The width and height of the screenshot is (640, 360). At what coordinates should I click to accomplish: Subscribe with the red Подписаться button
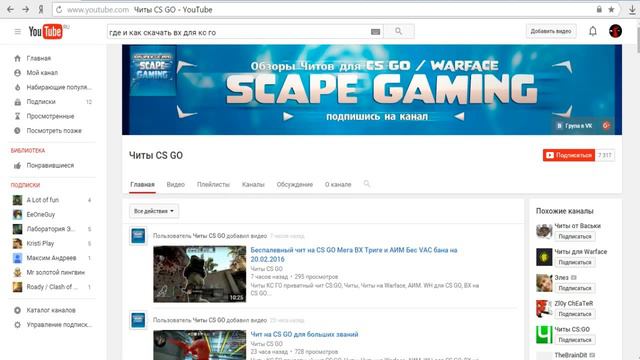pyautogui.click(x=569, y=155)
